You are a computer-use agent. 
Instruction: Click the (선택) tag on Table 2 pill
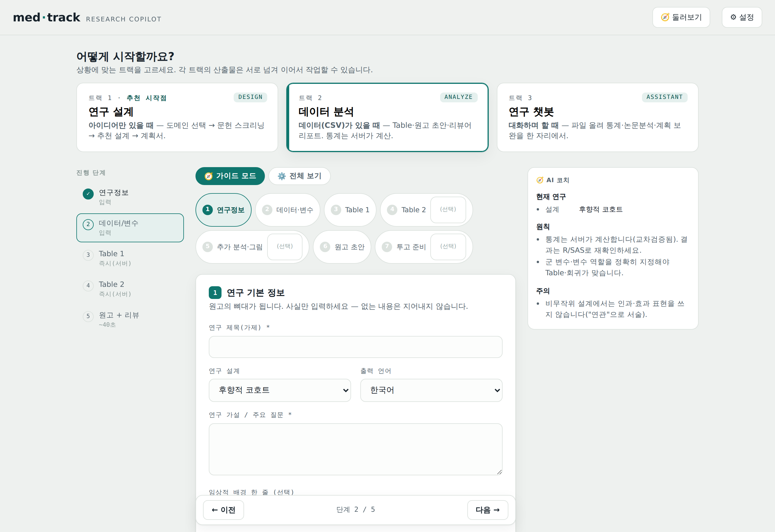click(448, 210)
